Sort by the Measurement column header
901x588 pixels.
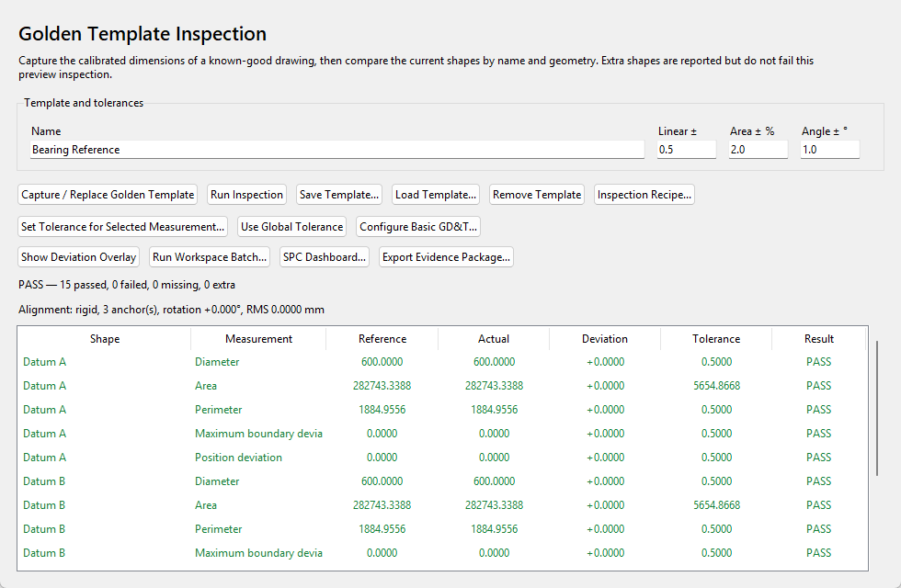258,339
